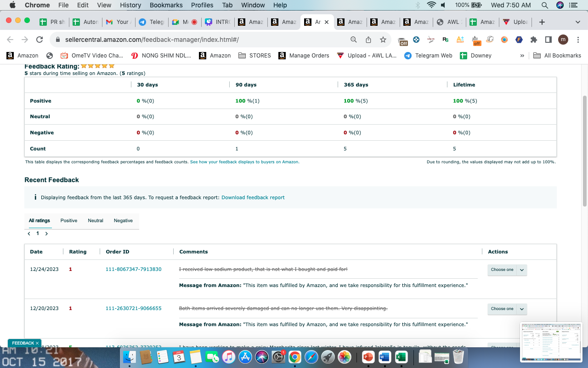Open 'Telegram Web' bookmark

tap(428, 56)
